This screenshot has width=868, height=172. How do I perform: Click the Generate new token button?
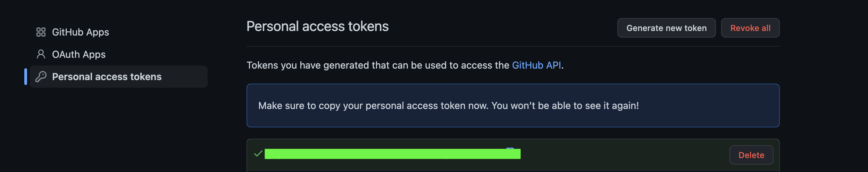[666, 28]
